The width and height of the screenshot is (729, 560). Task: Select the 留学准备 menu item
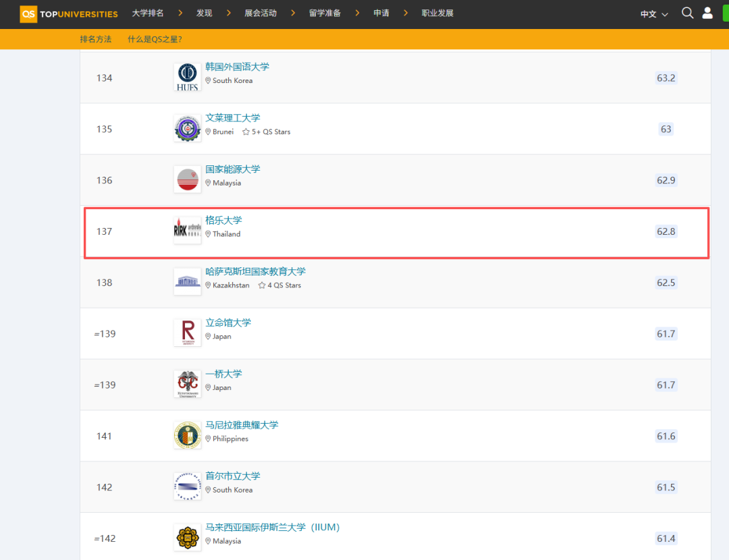324,12
